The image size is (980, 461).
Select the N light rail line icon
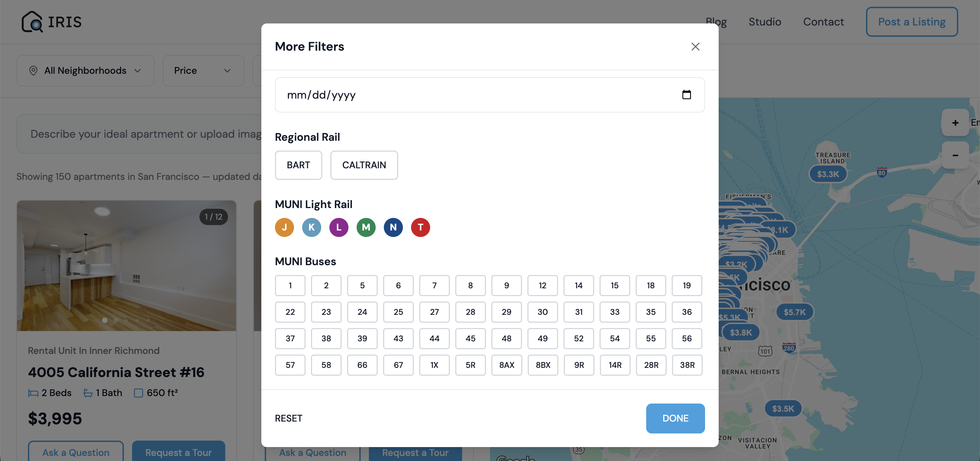pos(393,227)
